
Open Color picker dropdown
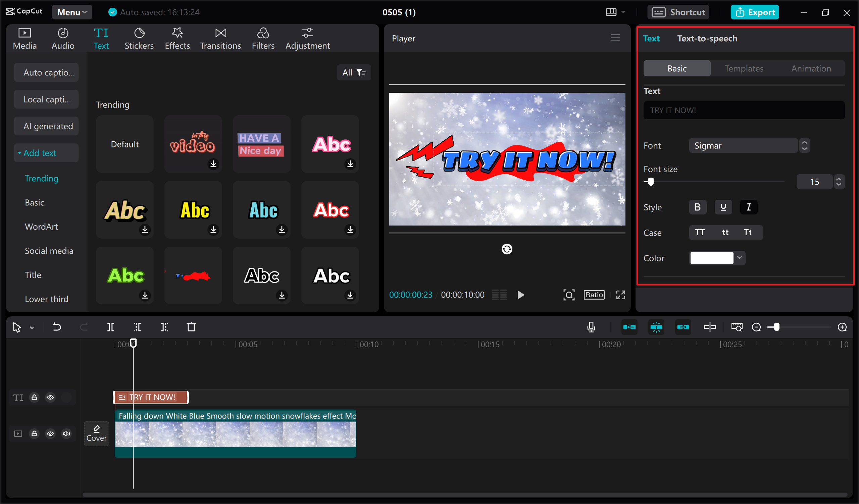(x=740, y=258)
